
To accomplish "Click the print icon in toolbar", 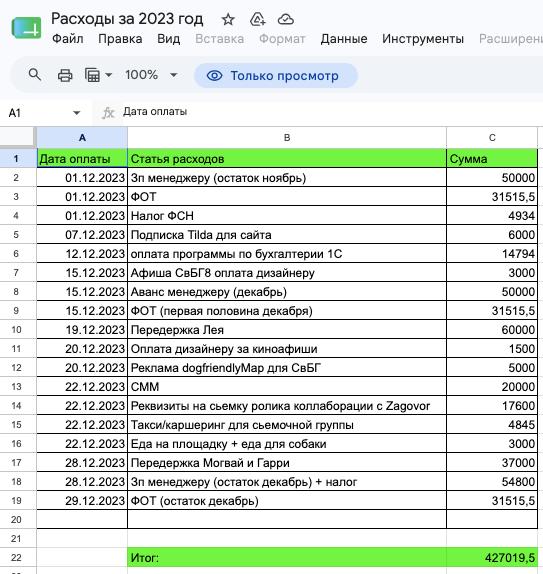I will [65, 75].
